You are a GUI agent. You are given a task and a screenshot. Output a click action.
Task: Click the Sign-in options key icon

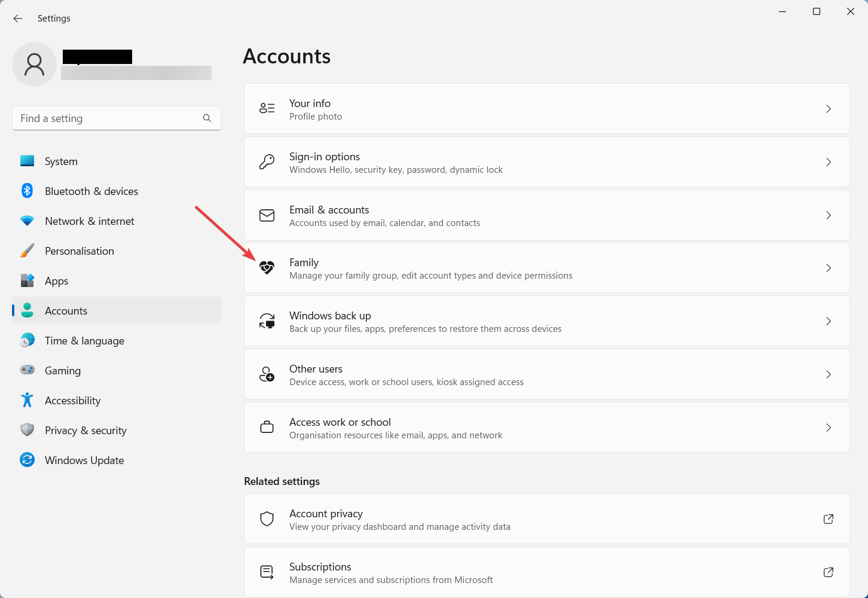point(267,161)
